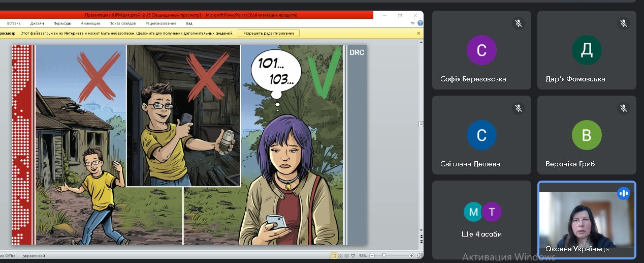644x263 pixels.
Task: Open the Дизайн ribbon tab
Action: click(x=37, y=23)
